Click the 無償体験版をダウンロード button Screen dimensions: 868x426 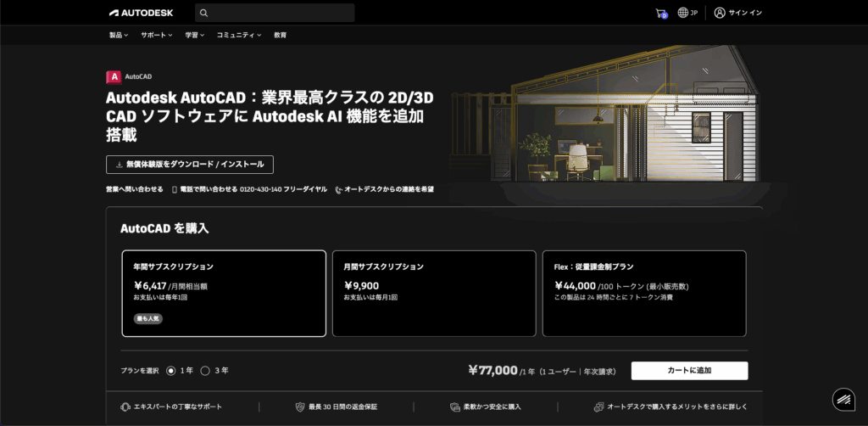pyautogui.click(x=190, y=165)
